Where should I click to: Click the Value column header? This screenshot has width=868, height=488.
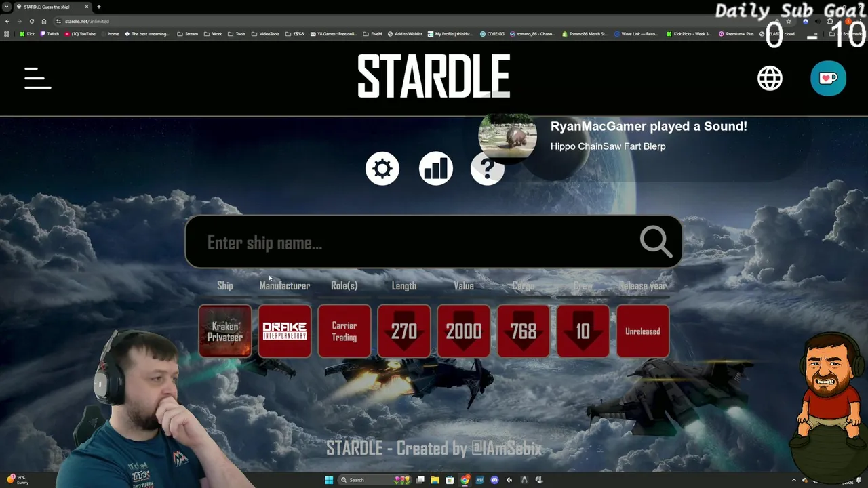click(x=464, y=286)
